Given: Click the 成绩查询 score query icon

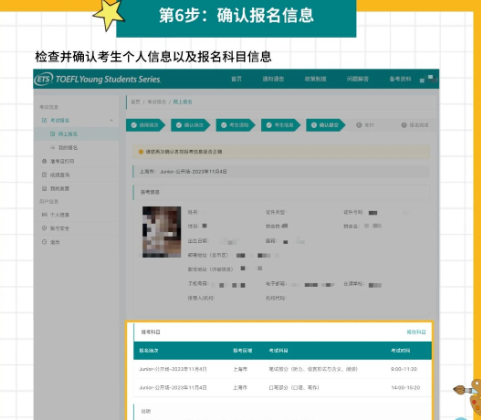Looking at the screenshot, I should [44, 175].
